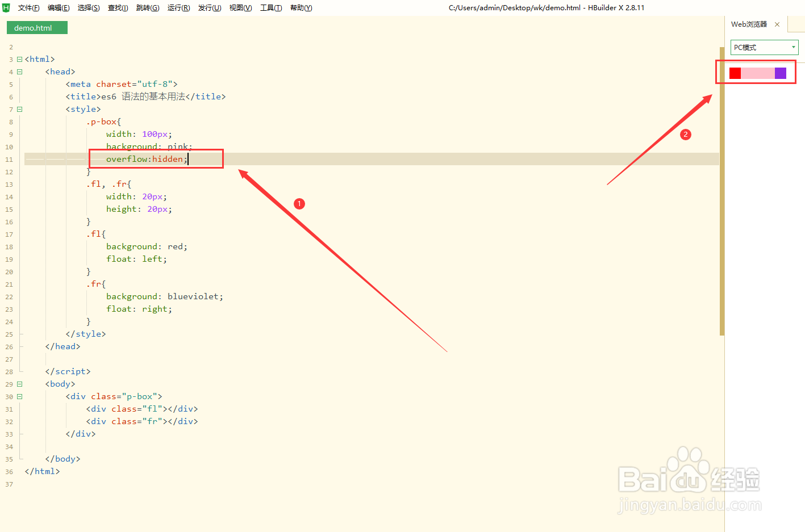This screenshot has width=805, height=532.
Task: Click the pink p-box area in preview
Action: coord(758,73)
